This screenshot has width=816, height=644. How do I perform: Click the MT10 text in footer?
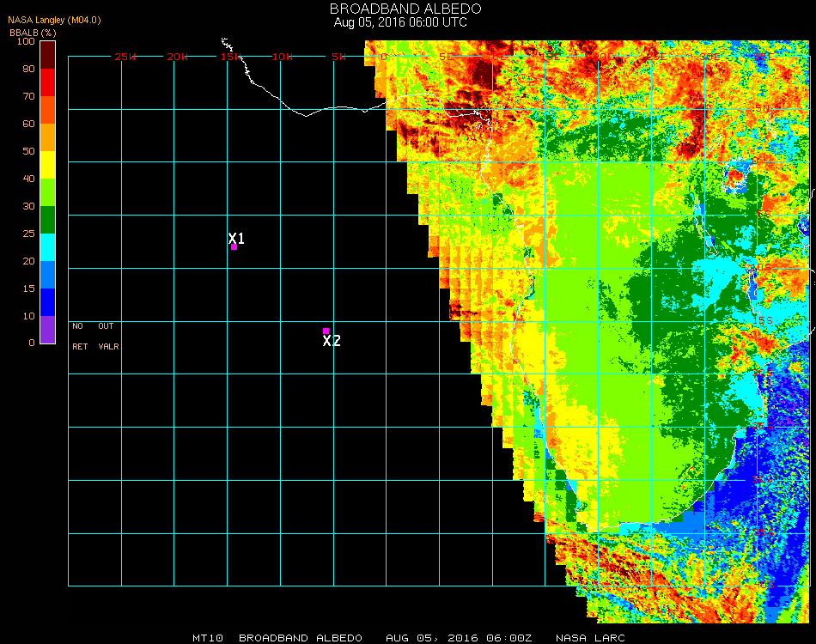point(209,638)
